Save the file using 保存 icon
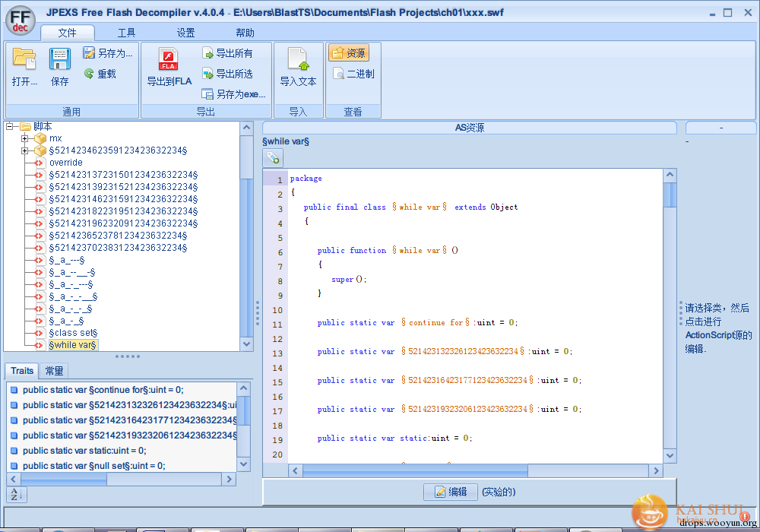This screenshot has width=760, height=532. pos(59,68)
